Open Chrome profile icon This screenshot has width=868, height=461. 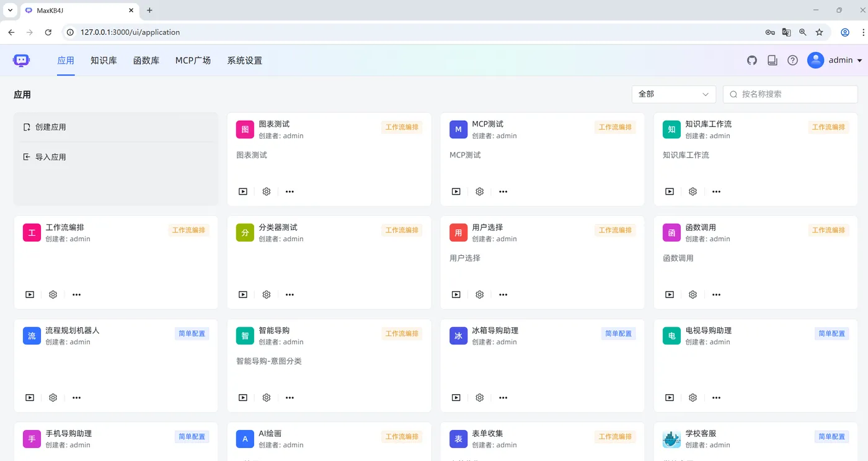[x=844, y=32]
